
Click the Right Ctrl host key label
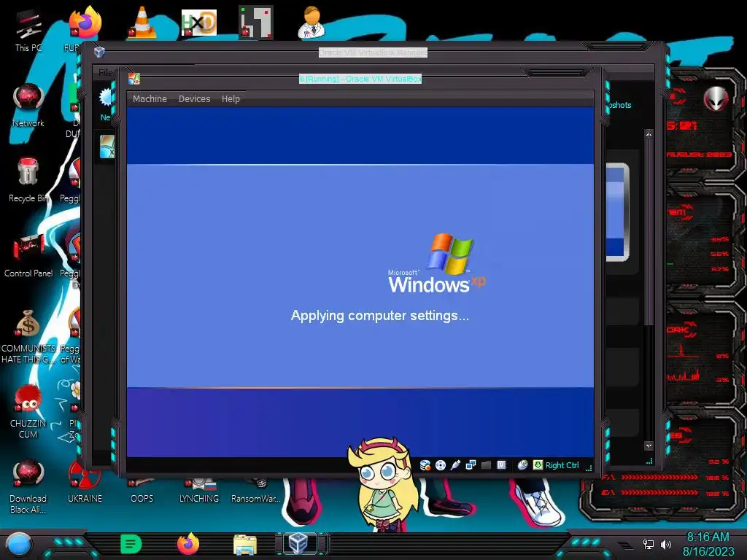(x=562, y=465)
